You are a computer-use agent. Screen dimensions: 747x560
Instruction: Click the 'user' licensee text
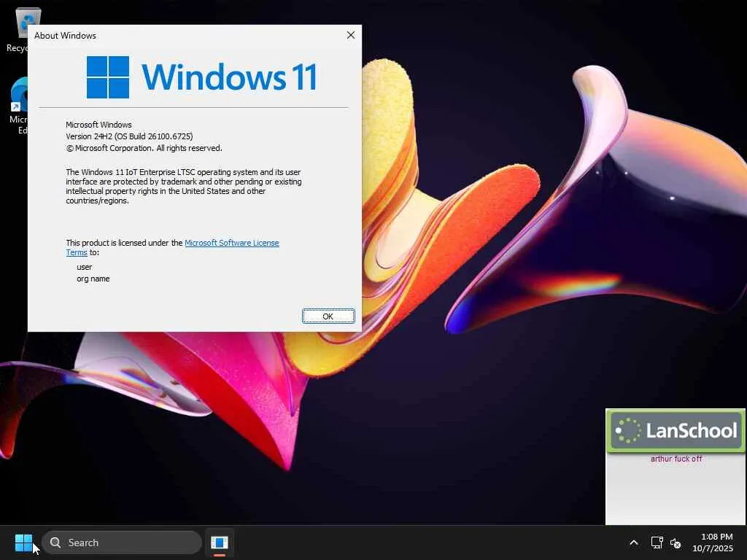tap(85, 267)
